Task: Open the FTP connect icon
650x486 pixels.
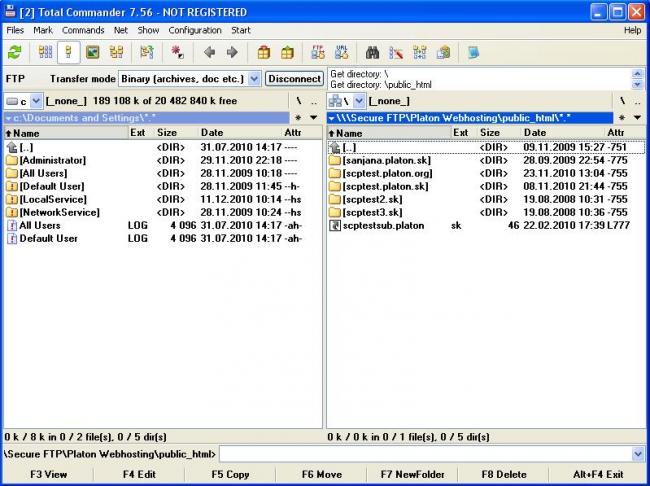Action: point(318,53)
